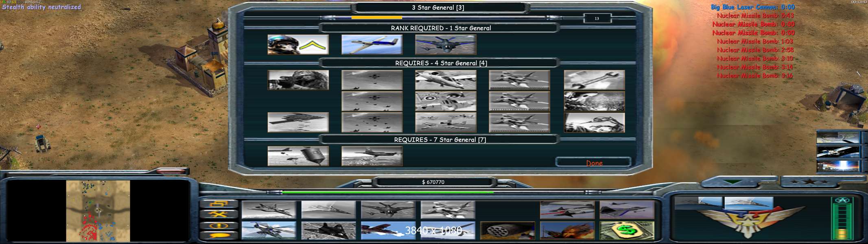Click the Big Blue Laser Cannon timer
The image size is (868, 244).
(x=753, y=7)
